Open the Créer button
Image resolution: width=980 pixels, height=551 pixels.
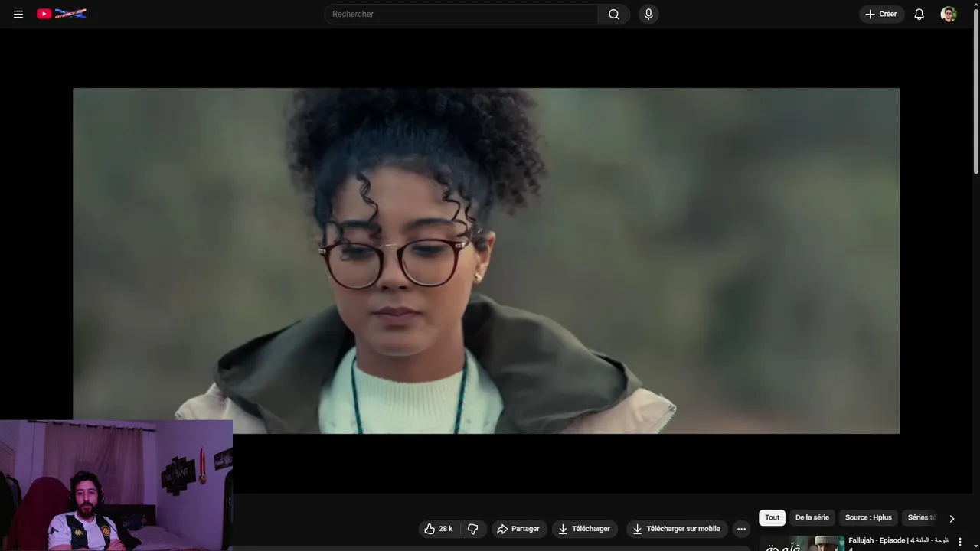[x=881, y=14]
